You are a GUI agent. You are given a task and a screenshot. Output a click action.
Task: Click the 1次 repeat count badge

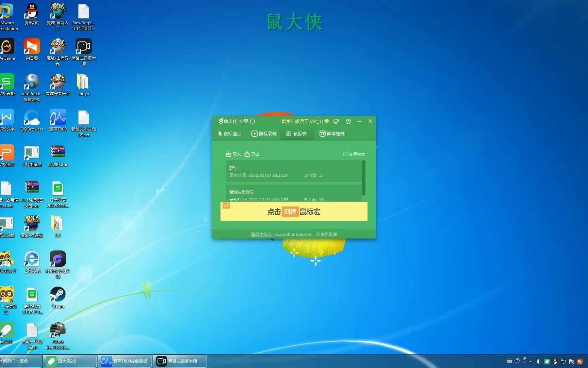point(226,205)
